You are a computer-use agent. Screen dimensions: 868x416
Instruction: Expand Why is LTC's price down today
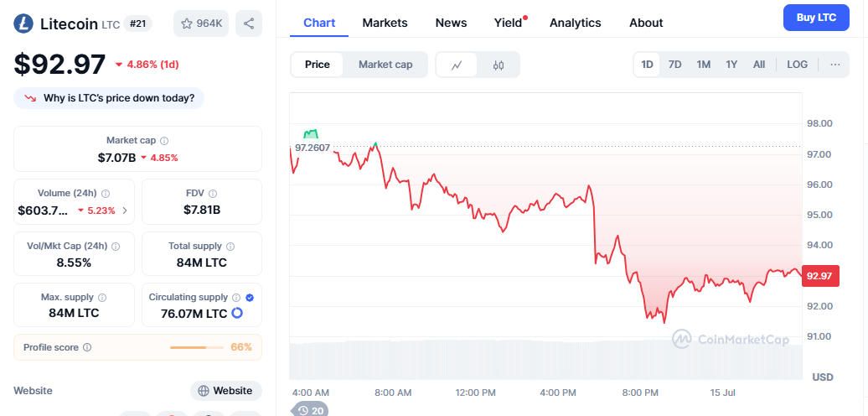109,98
